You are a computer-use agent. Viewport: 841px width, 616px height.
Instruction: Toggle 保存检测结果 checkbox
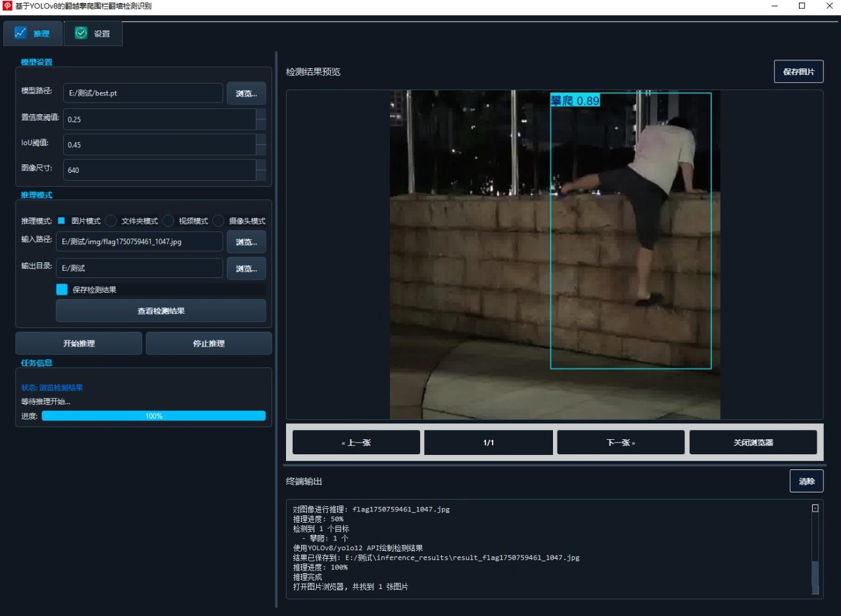tap(62, 289)
